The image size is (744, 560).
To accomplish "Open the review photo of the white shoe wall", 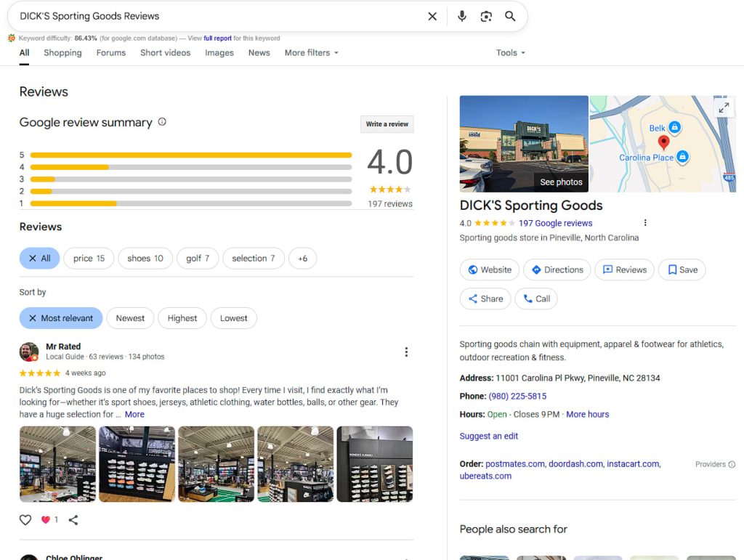I will (x=137, y=463).
